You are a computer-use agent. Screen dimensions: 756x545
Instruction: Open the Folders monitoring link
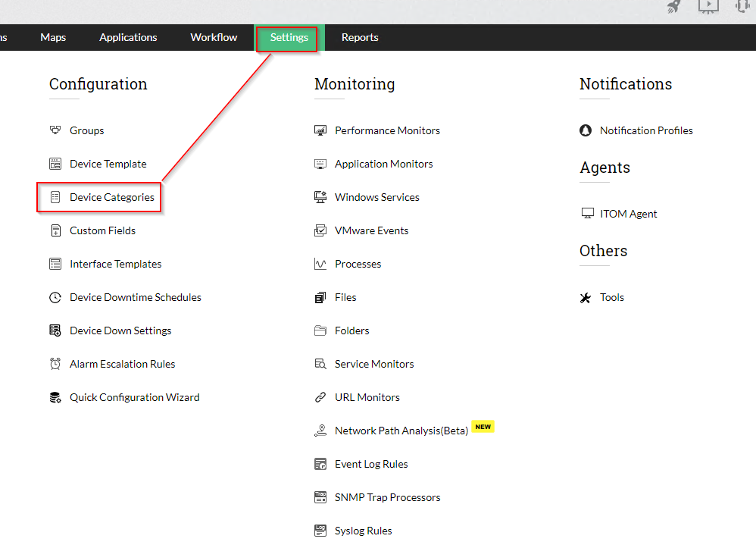[x=352, y=330]
